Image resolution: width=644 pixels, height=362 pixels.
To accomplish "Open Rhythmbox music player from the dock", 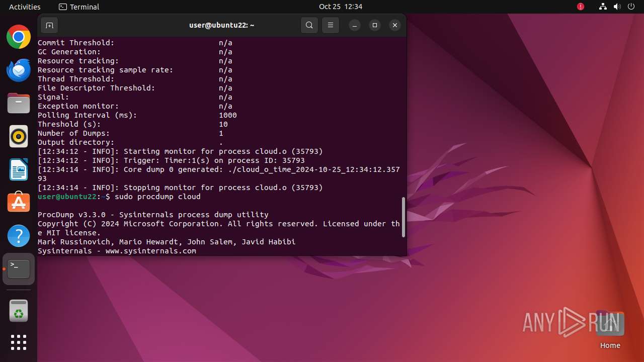I will pyautogui.click(x=19, y=136).
